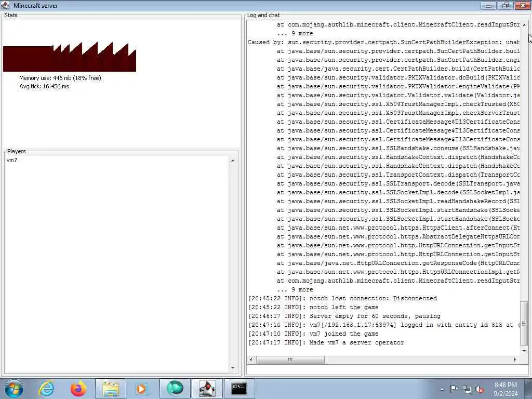Select player vm7 in Players list

coord(12,160)
